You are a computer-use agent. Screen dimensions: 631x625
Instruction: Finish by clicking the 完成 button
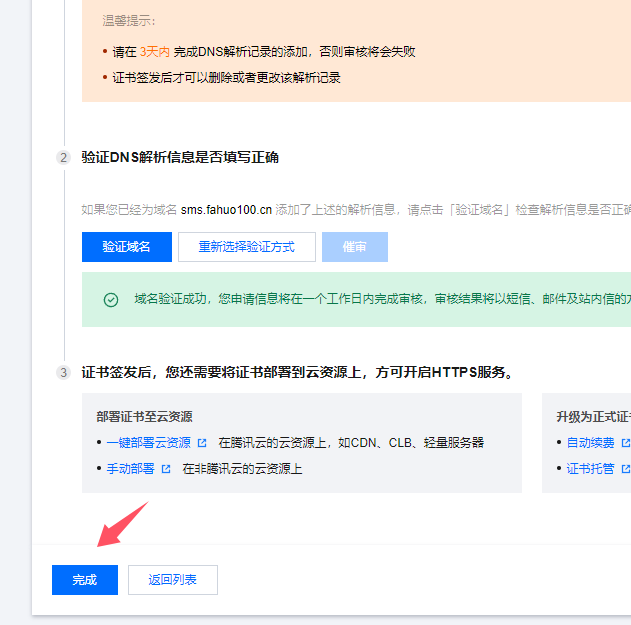coord(85,580)
